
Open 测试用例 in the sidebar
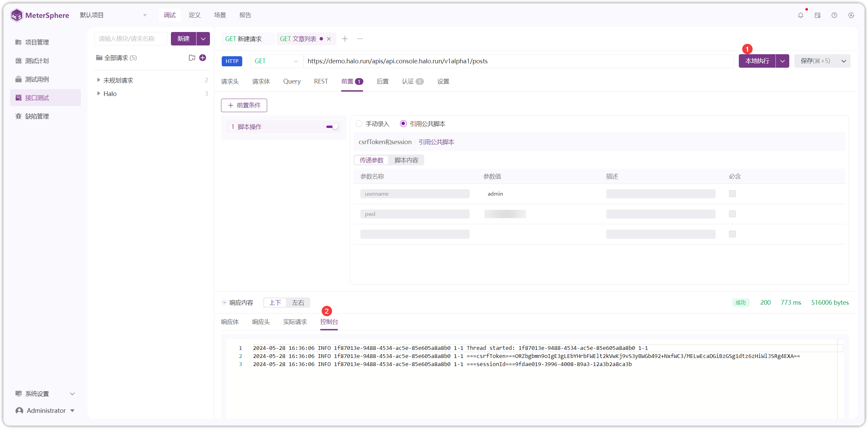point(45,79)
